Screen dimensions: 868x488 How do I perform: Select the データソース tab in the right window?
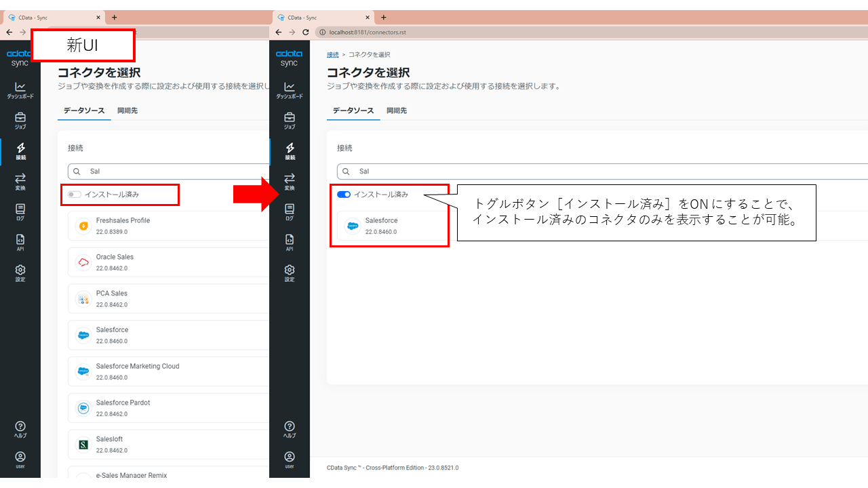pyautogui.click(x=353, y=110)
